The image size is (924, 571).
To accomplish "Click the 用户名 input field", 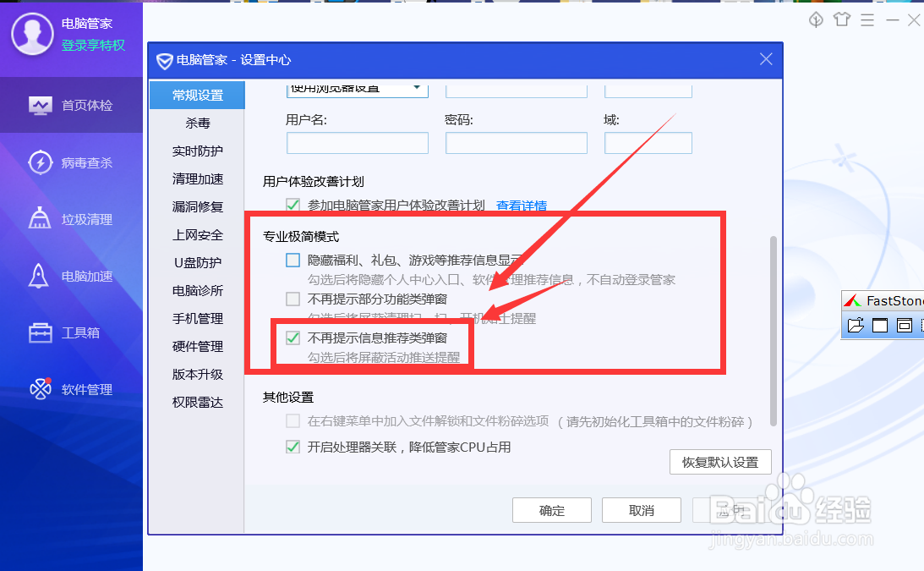I will pos(357,143).
